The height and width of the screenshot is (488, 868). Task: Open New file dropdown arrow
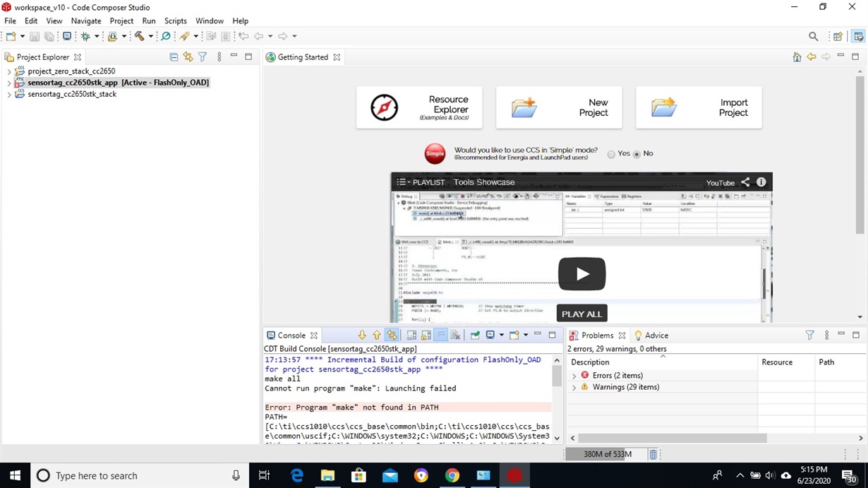22,36
